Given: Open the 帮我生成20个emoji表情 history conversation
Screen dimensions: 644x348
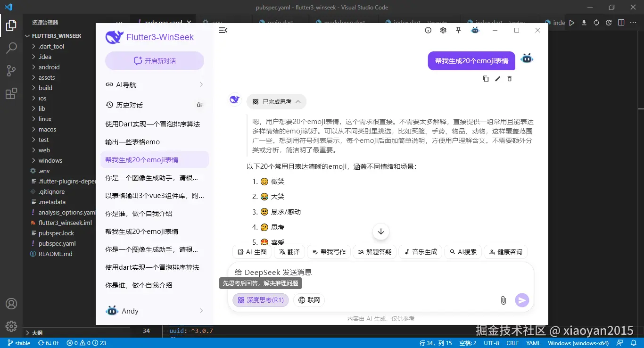Looking at the screenshot, I should coord(154,159).
